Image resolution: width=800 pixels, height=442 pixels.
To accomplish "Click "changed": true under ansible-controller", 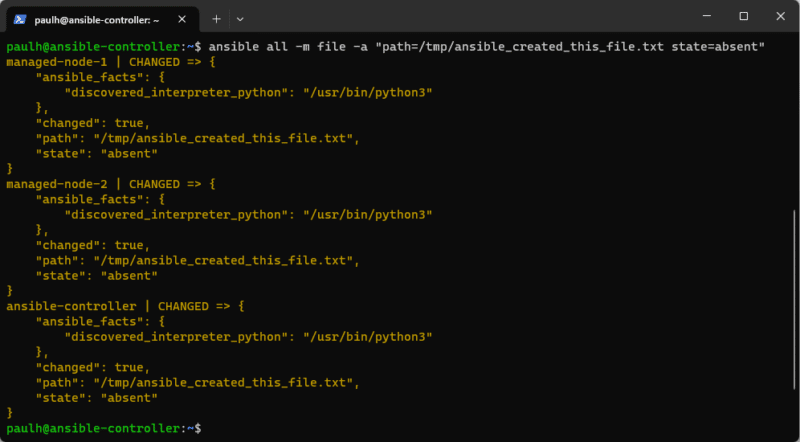I will [x=92, y=367].
